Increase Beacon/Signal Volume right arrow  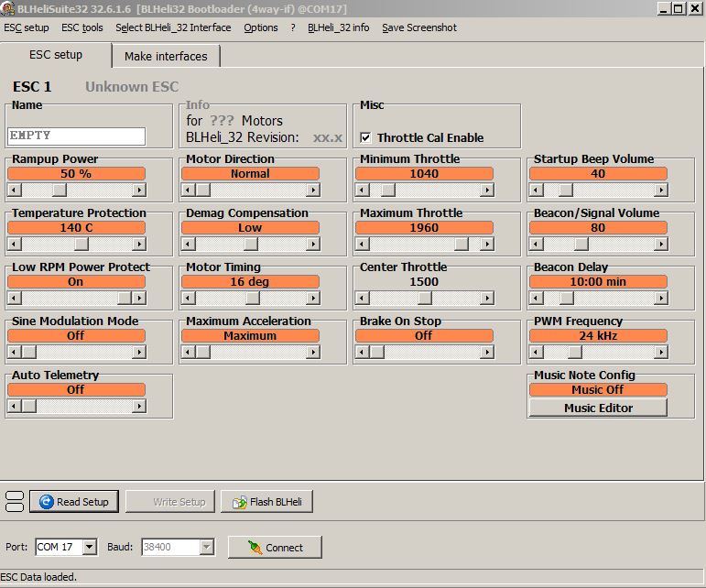tap(660, 244)
